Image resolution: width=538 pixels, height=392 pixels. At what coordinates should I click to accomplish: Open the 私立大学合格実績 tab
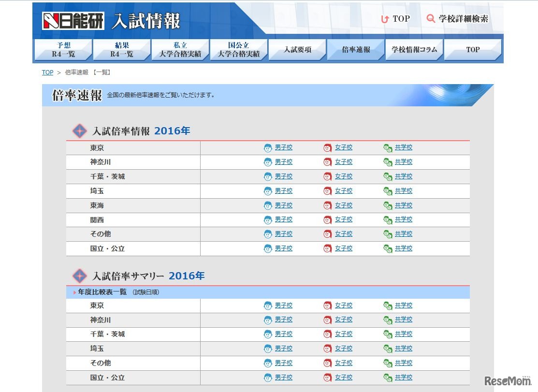pos(180,49)
